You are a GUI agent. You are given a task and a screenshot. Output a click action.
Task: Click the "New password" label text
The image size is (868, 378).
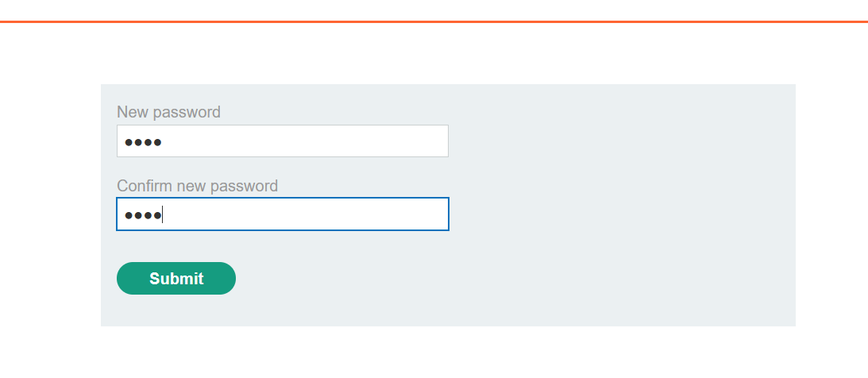pyautogui.click(x=168, y=112)
